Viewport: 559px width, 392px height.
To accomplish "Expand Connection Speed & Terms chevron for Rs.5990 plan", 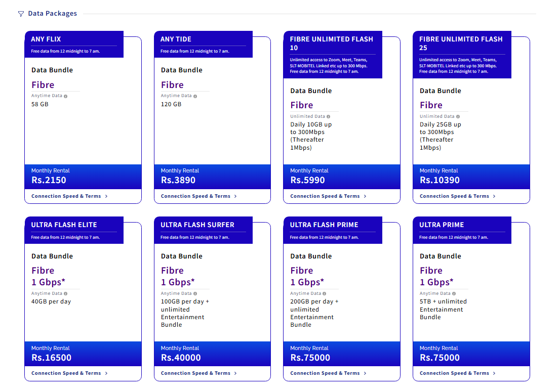I will coord(365,196).
